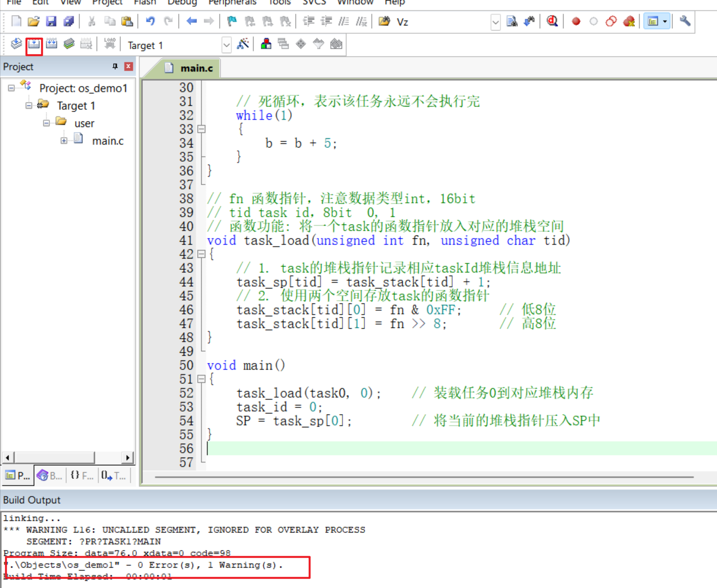The image size is (717, 588).
Task: Open the find text dropdown arrow
Action: coord(495,22)
